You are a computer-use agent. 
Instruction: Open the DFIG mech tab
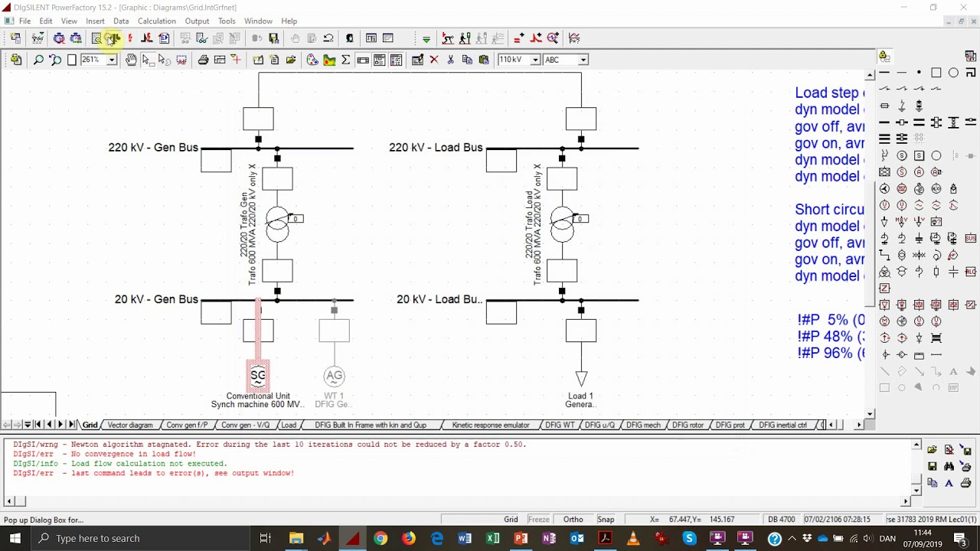pos(643,425)
